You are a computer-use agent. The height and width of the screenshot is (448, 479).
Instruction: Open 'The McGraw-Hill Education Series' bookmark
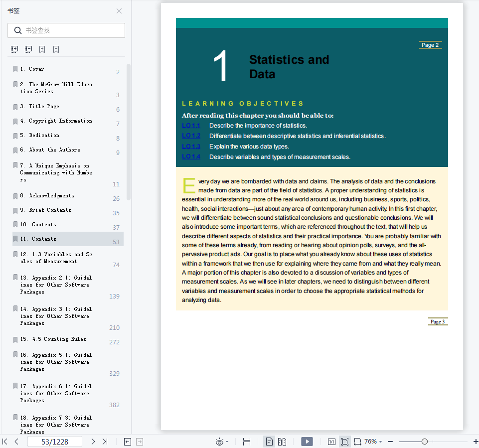pos(67,89)
